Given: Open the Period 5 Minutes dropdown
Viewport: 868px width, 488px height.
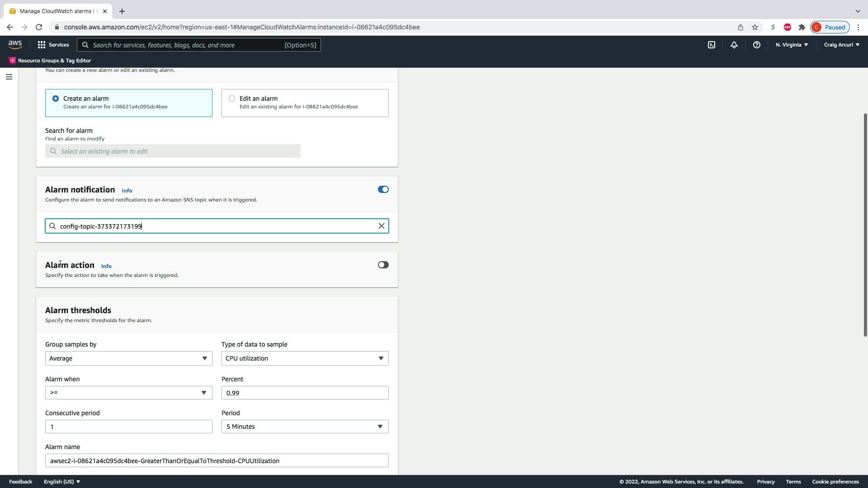Looking at the screenshot, I should click(305, 427).
